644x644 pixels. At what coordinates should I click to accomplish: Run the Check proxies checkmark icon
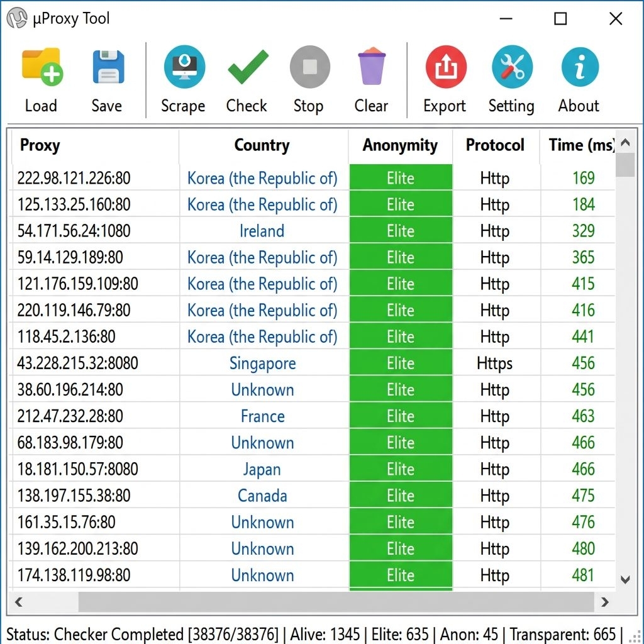pyautogui.click(x=248, y=67)
